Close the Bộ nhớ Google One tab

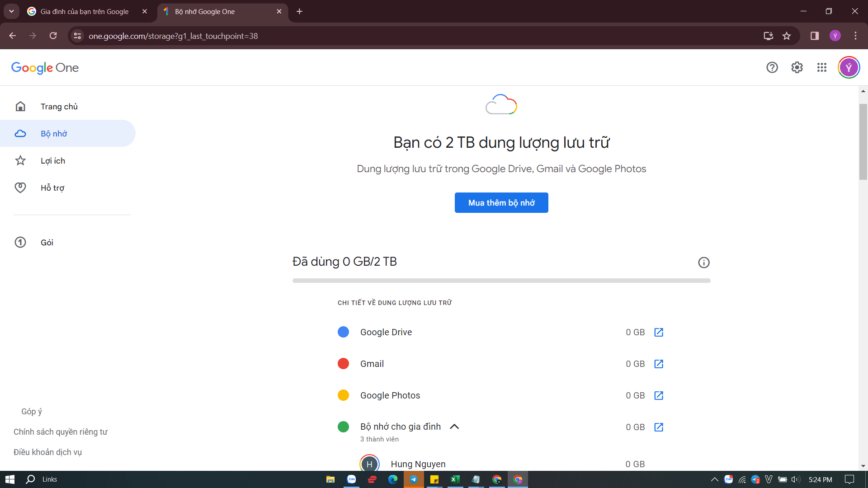click(279, 11)
